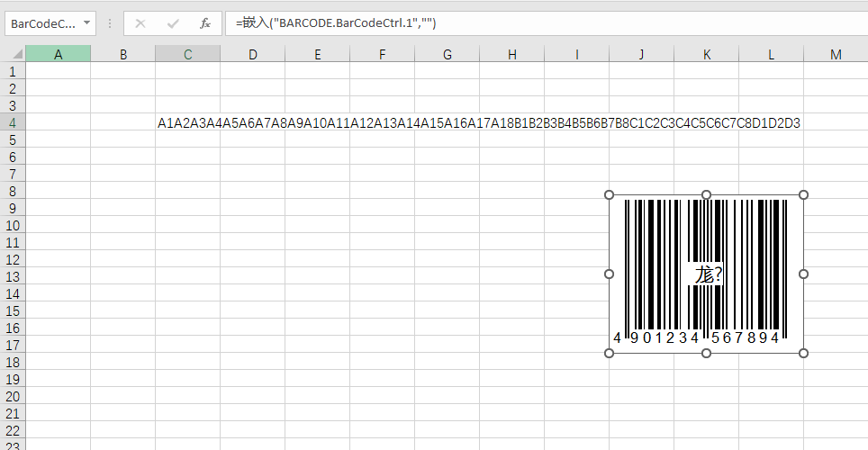This screenshot has width=868, height=450.
Task: Click the Enter checkmark icon in formula bar
Action: pyautogui.click(x=173, y=23)
